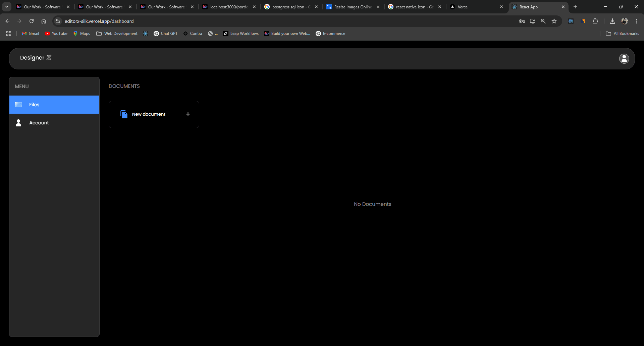Switch to the Vercel tab
Screen dimensions: 644x346
(477, 7)
